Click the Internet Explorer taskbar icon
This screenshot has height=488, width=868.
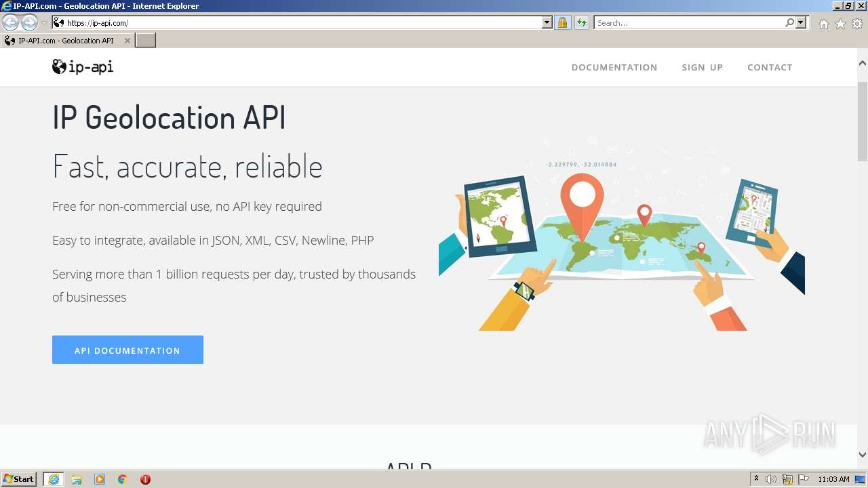(x=54, y=479)
